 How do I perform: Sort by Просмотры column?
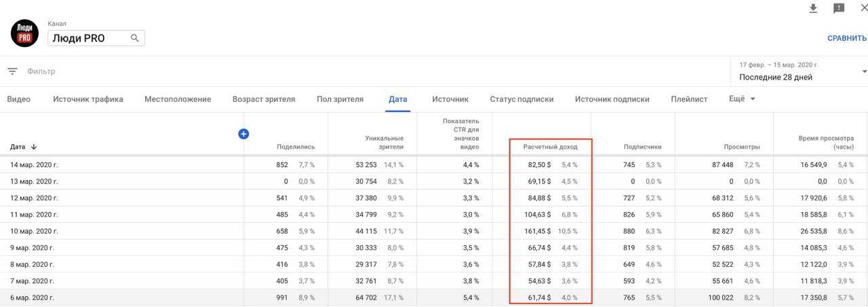(x=741, y=147)
